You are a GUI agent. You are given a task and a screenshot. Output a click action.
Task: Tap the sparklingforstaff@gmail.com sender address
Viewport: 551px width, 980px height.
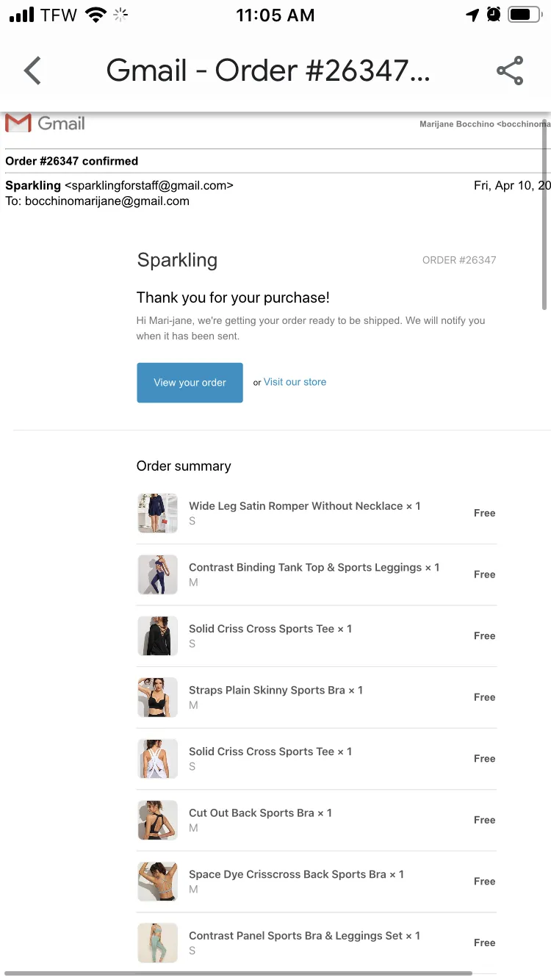(x=149, y=185)
